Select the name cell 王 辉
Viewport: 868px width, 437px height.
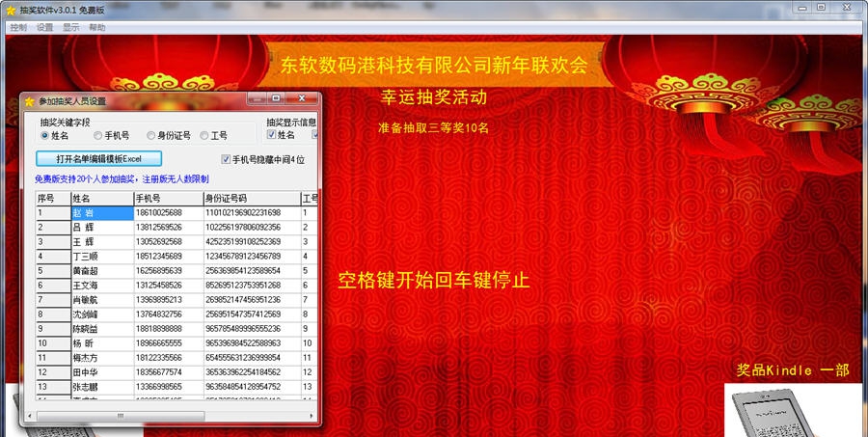[102, 242]
